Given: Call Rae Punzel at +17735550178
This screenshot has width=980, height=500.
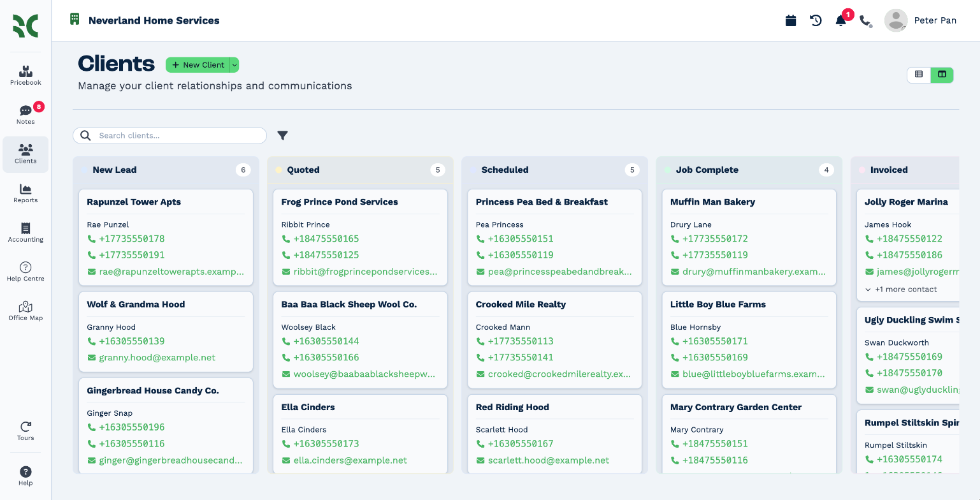Looking at the screenshot, I should [126, 239].
